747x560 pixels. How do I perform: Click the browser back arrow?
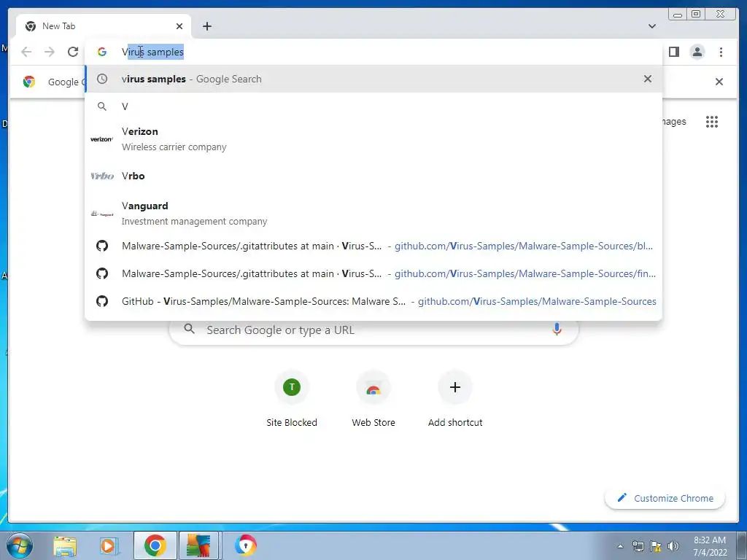pos(26,52)
